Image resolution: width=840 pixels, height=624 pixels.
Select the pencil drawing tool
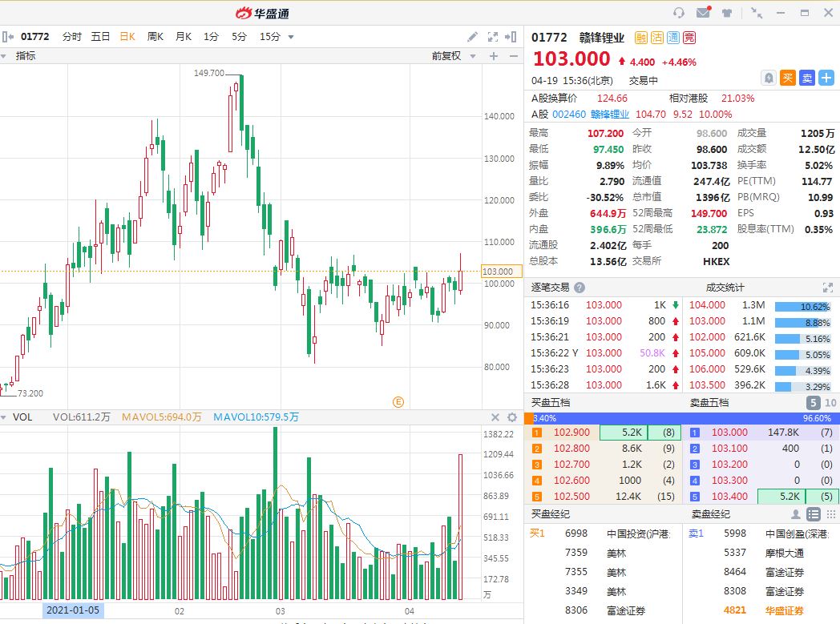point(473,37)
